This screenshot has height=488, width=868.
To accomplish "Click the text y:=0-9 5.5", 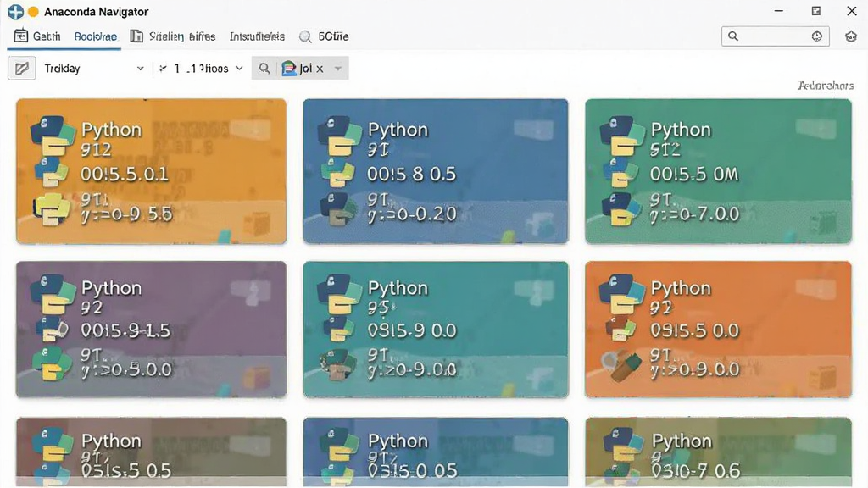I will (x=127, y=214).
